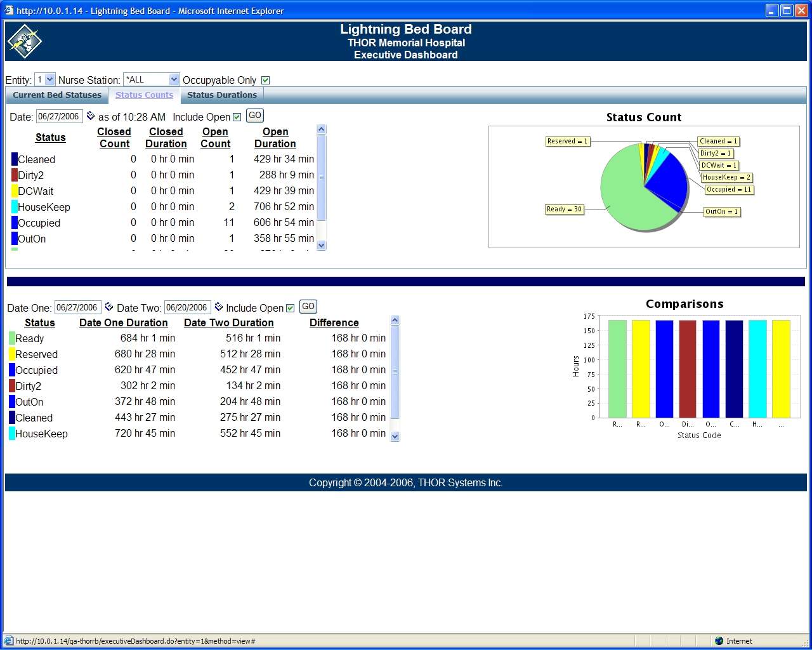Sort by Difference column header
The width and height of the screenshot is (812, 650).
pyautogui.click(x=334, y=322)
